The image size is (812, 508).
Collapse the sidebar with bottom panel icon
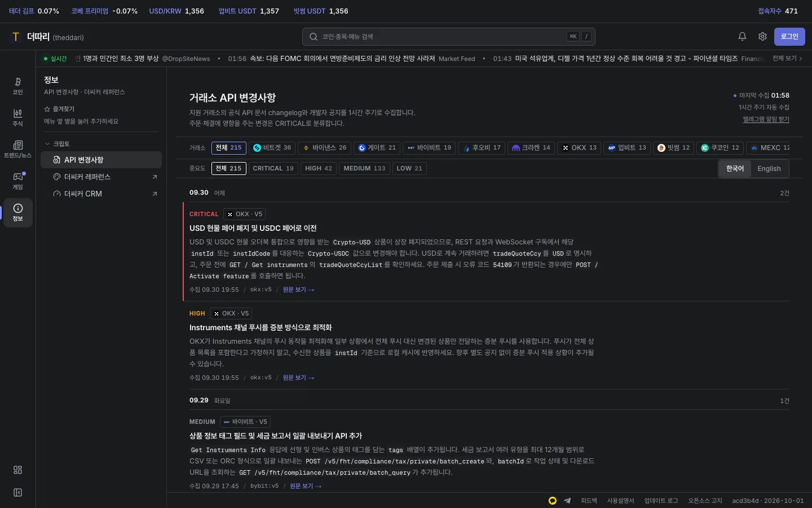[17, 493]
